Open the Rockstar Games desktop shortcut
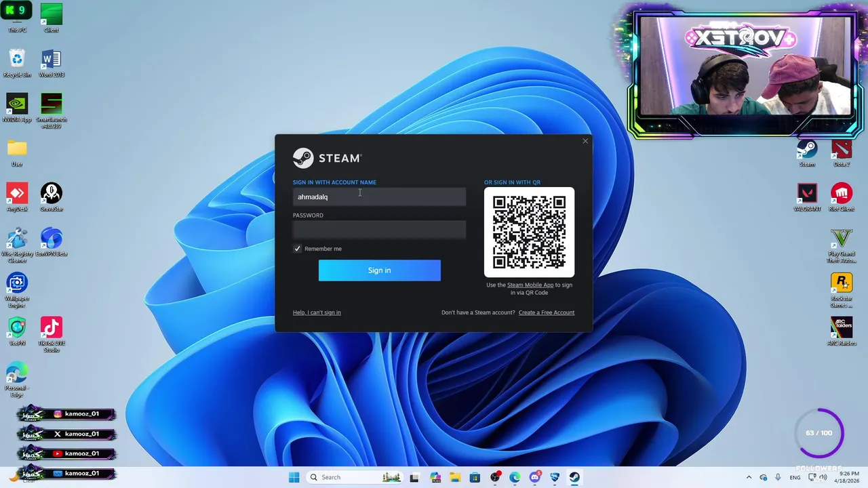This screenshot has height=488, width=868. tap(842, 289)
